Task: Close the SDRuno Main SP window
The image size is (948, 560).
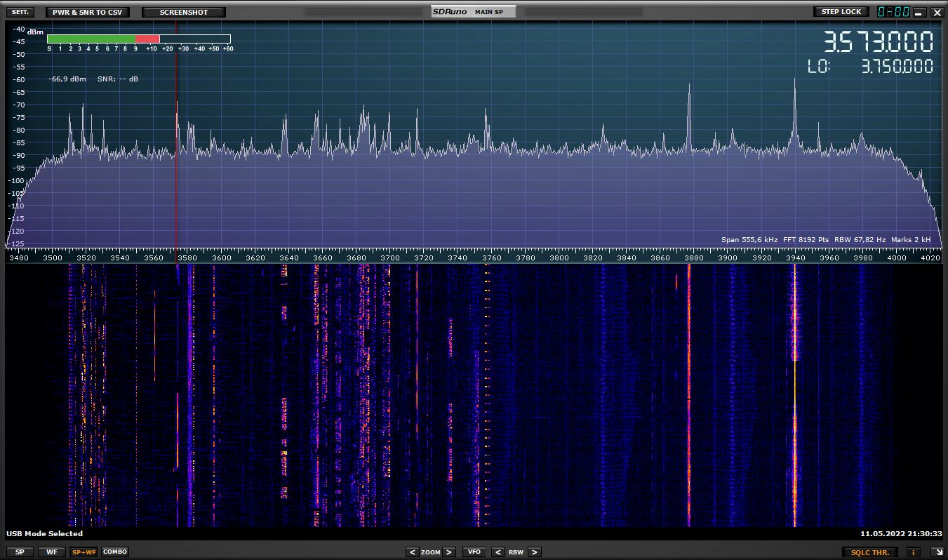Action: click(936, 13)
